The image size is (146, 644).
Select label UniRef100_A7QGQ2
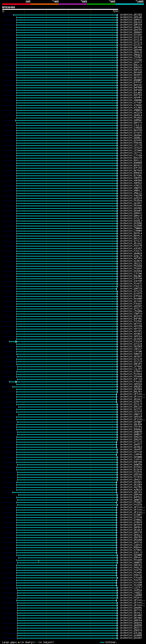point(131,105)
